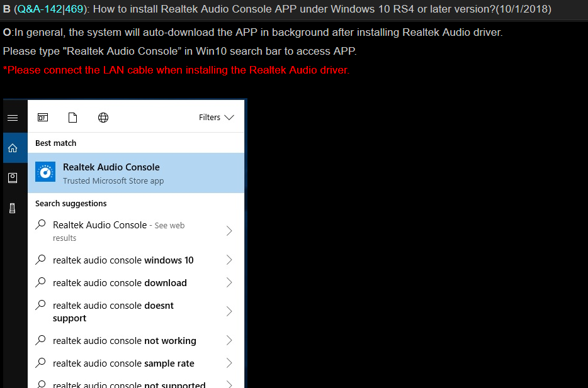
Task: Filter results by Documents icon
Action: pyautogui.click(x=73, y=118)
